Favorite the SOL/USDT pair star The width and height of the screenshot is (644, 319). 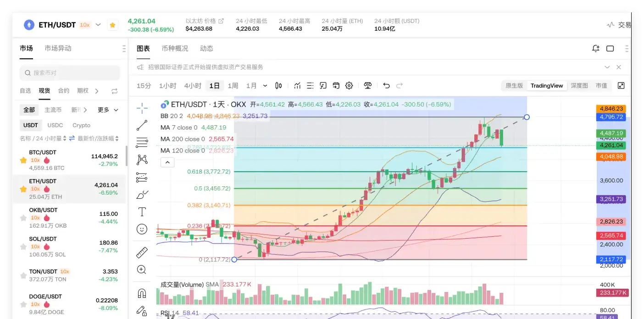[x=23, y=247]
